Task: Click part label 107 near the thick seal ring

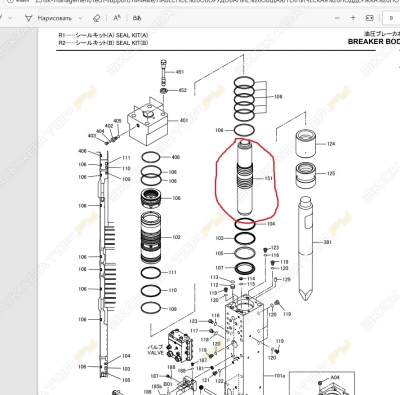Action: [x=219, y=268]
